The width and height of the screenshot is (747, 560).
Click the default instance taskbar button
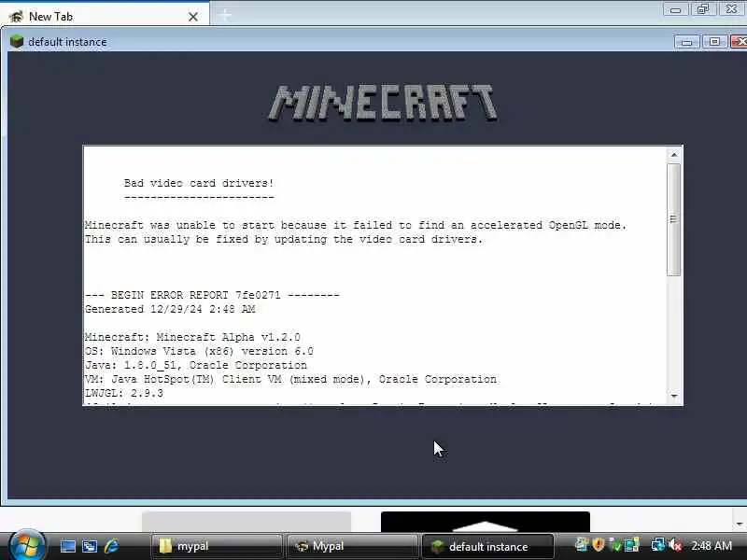[x=487, y=546]
